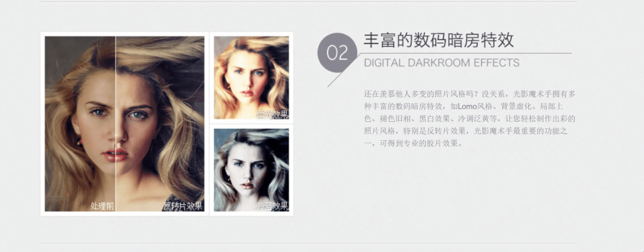Click the paragraph's first line starting "还在羡慕"
644x252 pixels.
coord(470,94)
